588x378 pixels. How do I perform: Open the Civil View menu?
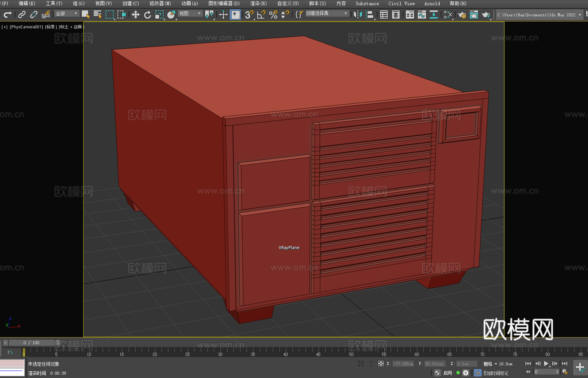pyautogui.click(x=401, y=3)
